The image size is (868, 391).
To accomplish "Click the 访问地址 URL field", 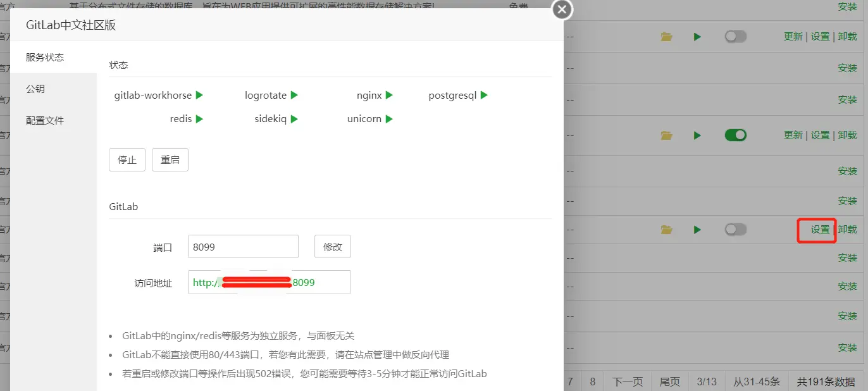I will click(x=270, y=283).
